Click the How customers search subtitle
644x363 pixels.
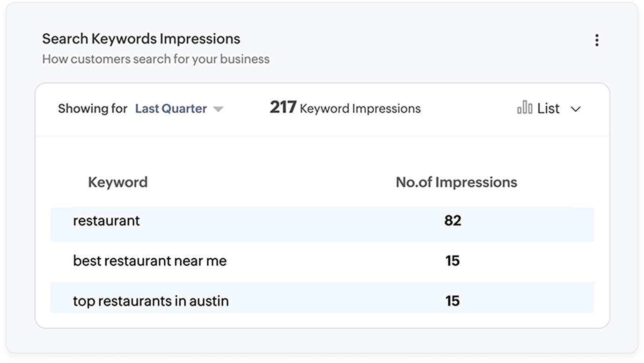(x=155, y=59)
